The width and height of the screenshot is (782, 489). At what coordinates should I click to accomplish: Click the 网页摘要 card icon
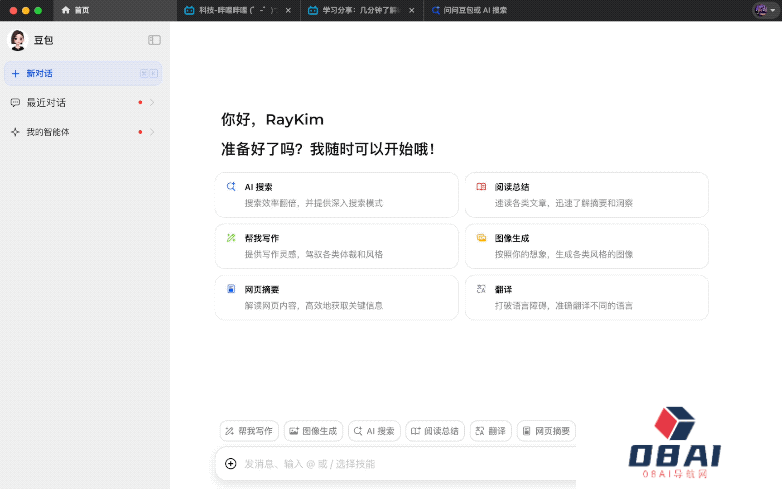[230, 289]
